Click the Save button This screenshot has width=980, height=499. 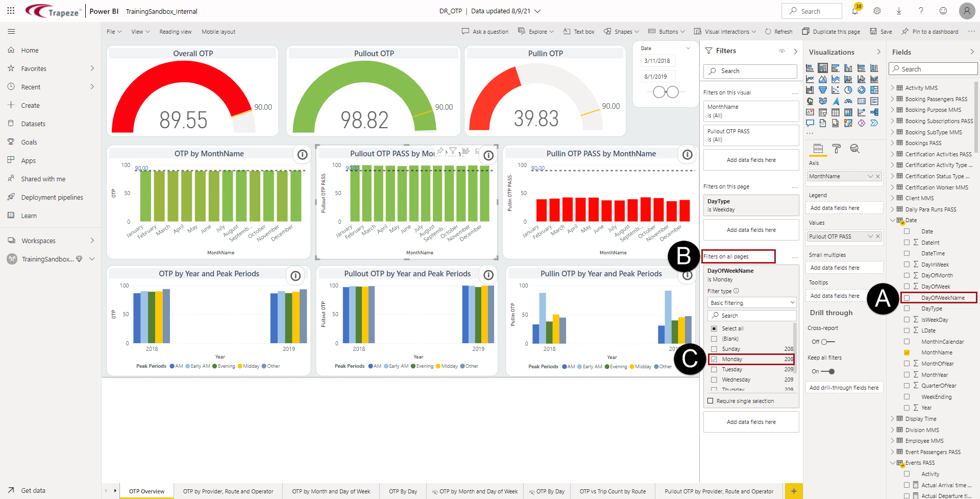point(881,32)
